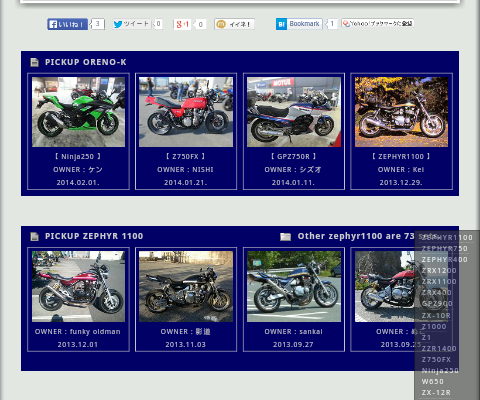Click OWNER : sankai text

click(x=293, y=332)
